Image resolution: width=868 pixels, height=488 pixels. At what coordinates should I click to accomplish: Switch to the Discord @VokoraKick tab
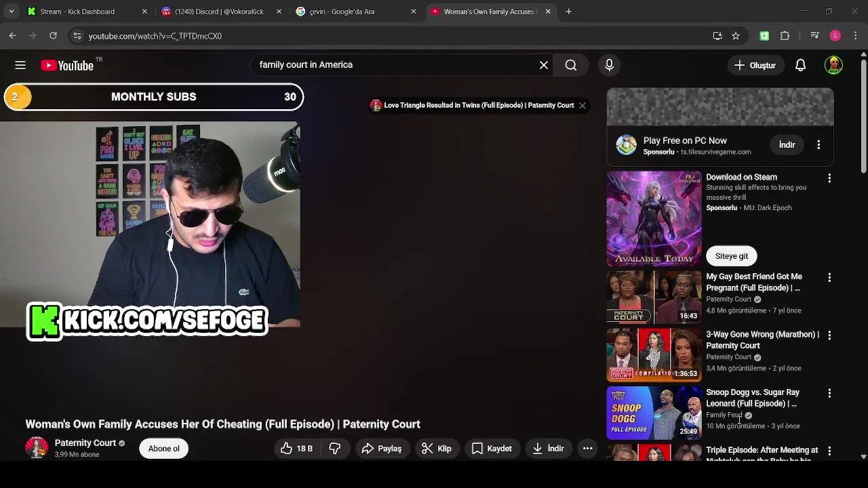pos(222,12)
